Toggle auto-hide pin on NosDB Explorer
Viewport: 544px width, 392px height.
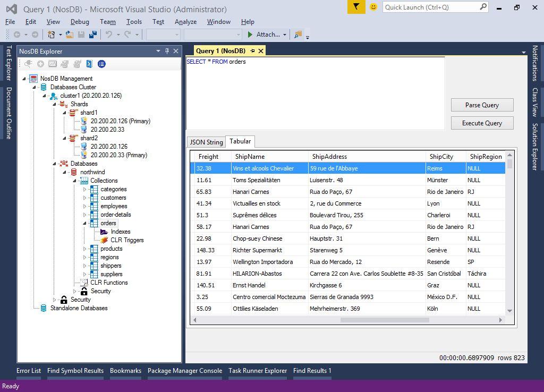(167, 52)
